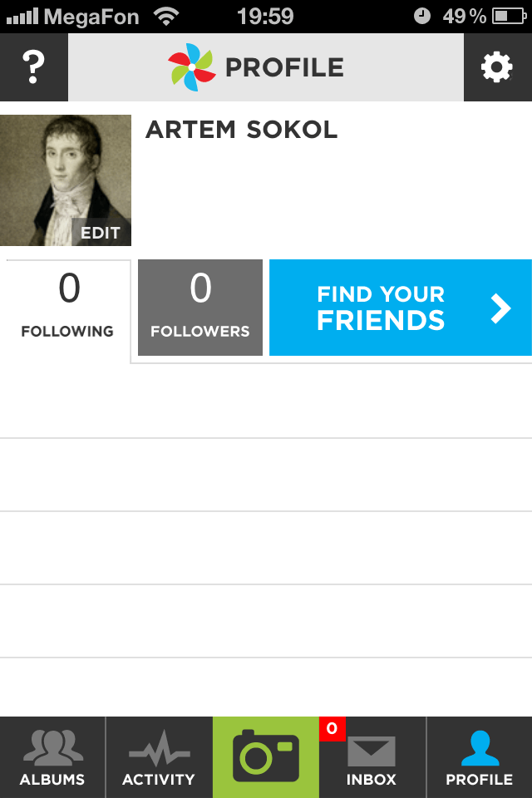Open settings with the gear icon

(497, 67)
